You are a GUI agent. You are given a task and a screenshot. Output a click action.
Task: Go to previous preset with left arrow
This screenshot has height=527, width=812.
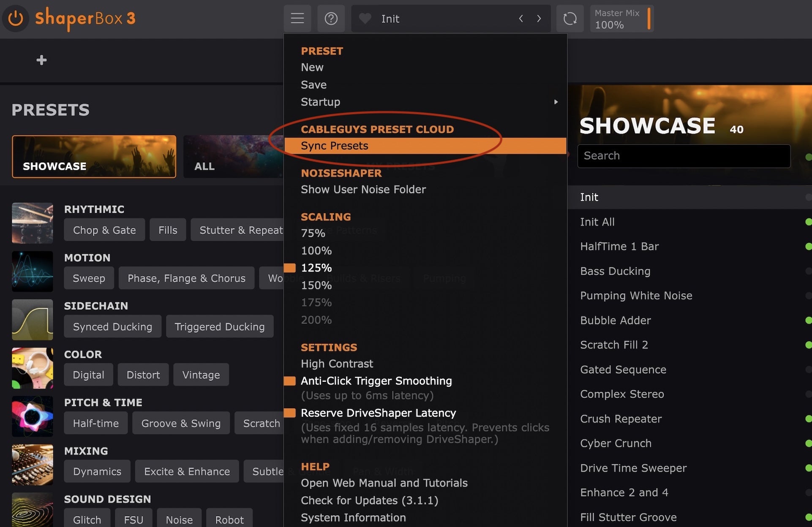(521, 19)
